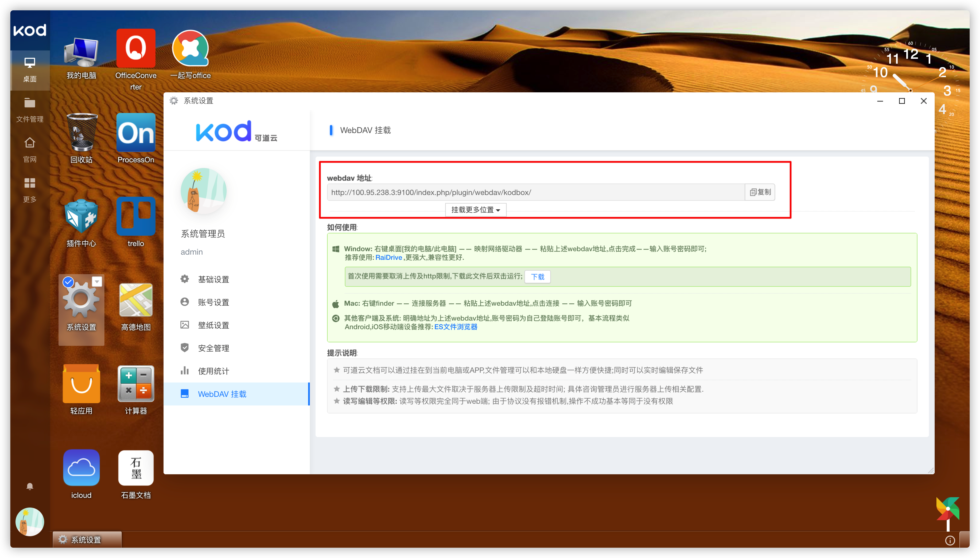Click the notification bell in sidebar

coord(30,486)
